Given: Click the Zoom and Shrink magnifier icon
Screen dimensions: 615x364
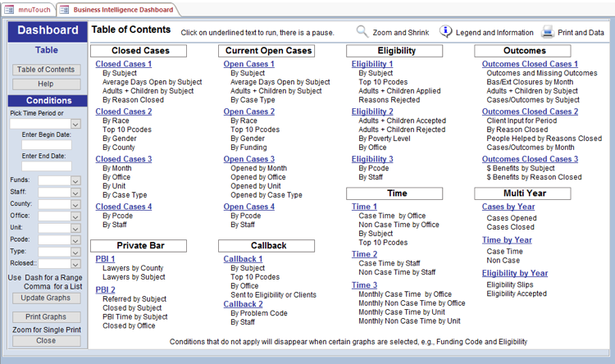Looking at the screenshot, I should tap(362, 32).
